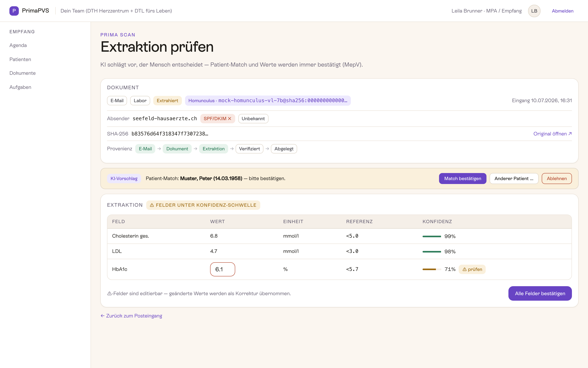588x368 pixels.
Task: Click the HbA1c 71% confidence bar
Action: point(432,269)
